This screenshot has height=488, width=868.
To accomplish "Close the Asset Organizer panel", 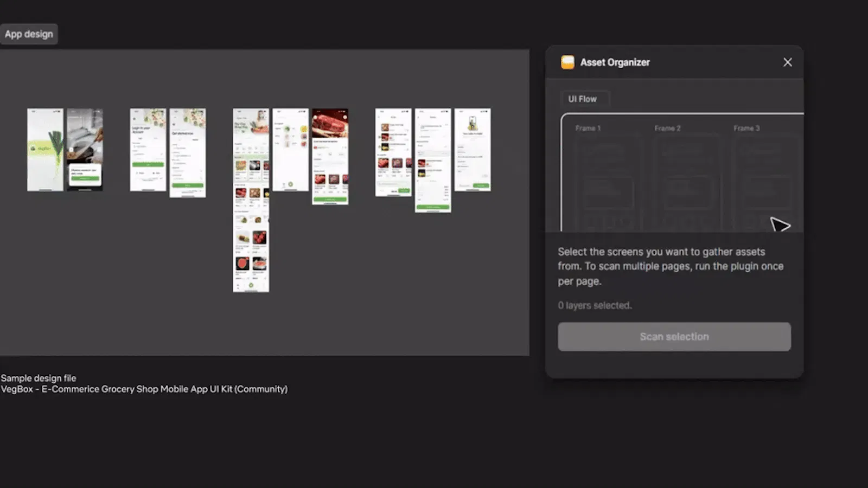I will tap(787, 62).
